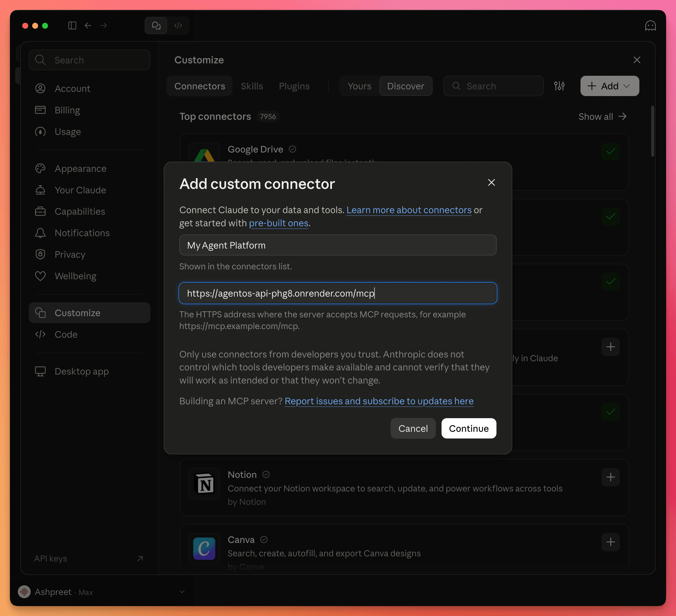The width and height of the screenshot is (676, 616).
Task: Open the API keys external link
Action: [89, 558]
